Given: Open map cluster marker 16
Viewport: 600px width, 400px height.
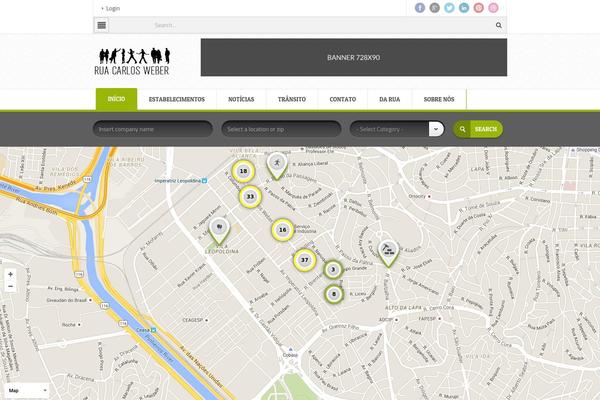Looking at the screenshot, I should 282,230.
